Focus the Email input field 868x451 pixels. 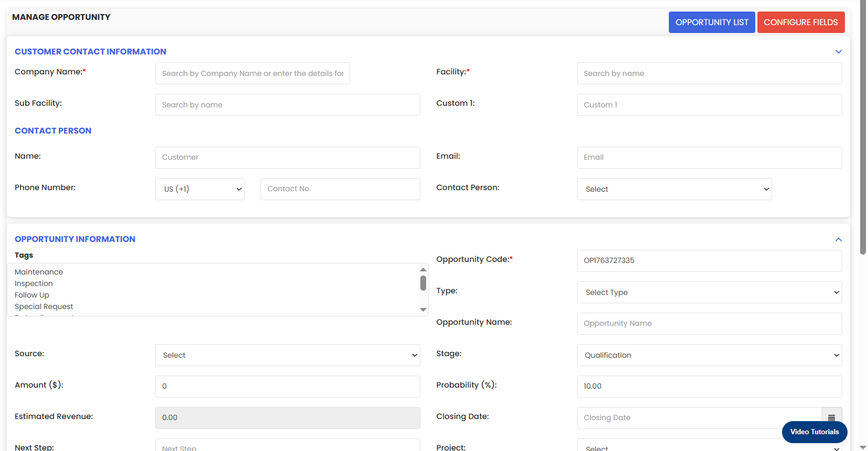point(710,158)
